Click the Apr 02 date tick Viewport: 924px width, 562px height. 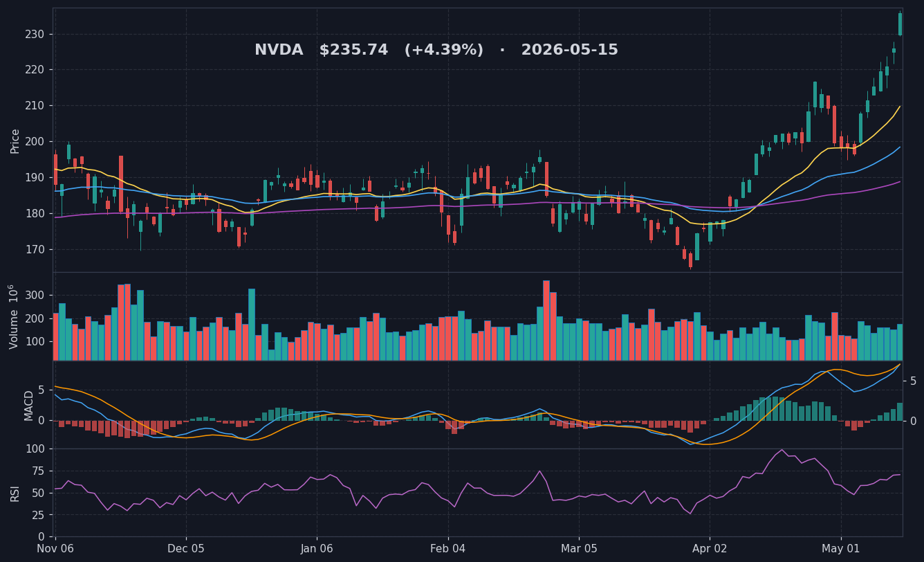coord(710,549)
